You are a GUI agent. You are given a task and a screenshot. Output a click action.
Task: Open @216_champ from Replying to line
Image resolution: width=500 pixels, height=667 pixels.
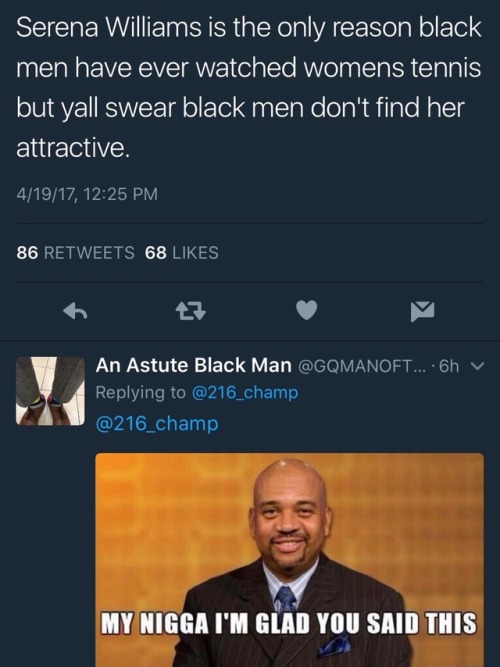pos(245,393)
